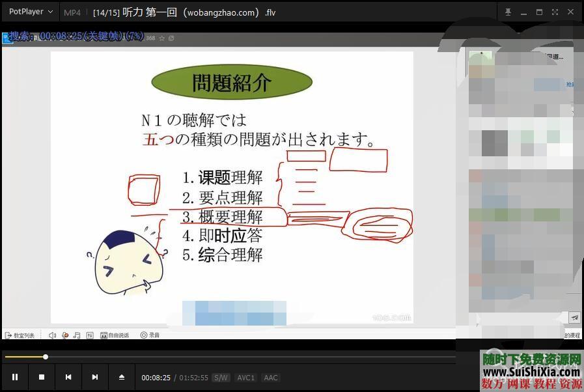Click the audio mixer icon beside the music note
Viewport: 584px width, 392px height.
(x=90, y=335)
